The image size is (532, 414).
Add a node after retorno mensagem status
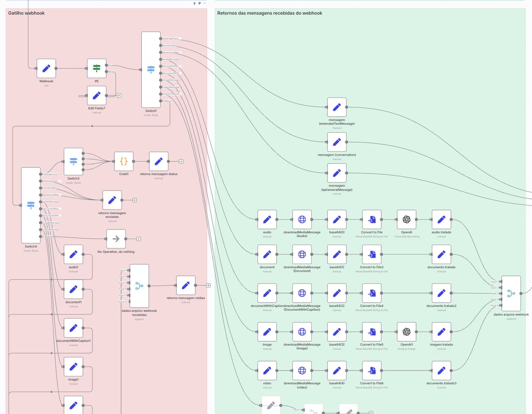click(x=181, y=161)
